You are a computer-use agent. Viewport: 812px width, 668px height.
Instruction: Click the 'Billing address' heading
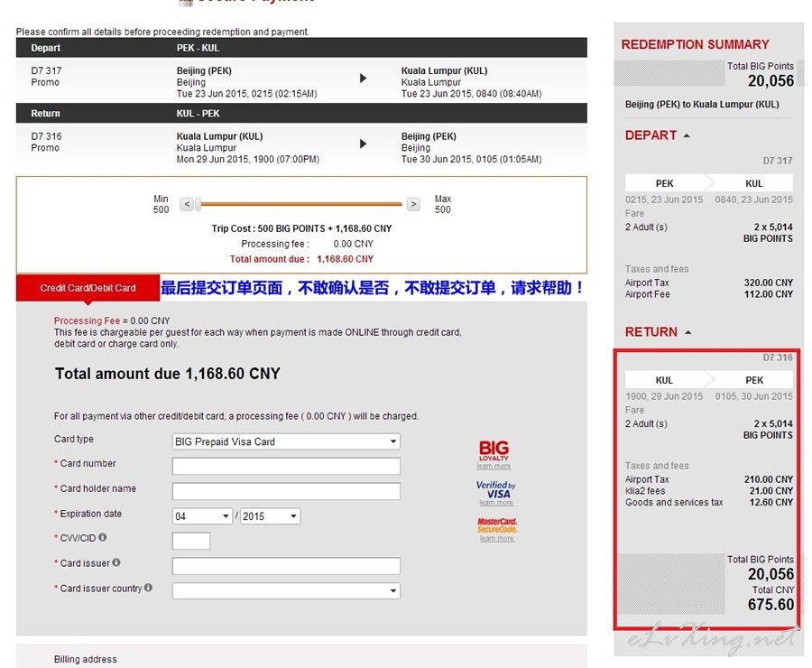(86, 659)
